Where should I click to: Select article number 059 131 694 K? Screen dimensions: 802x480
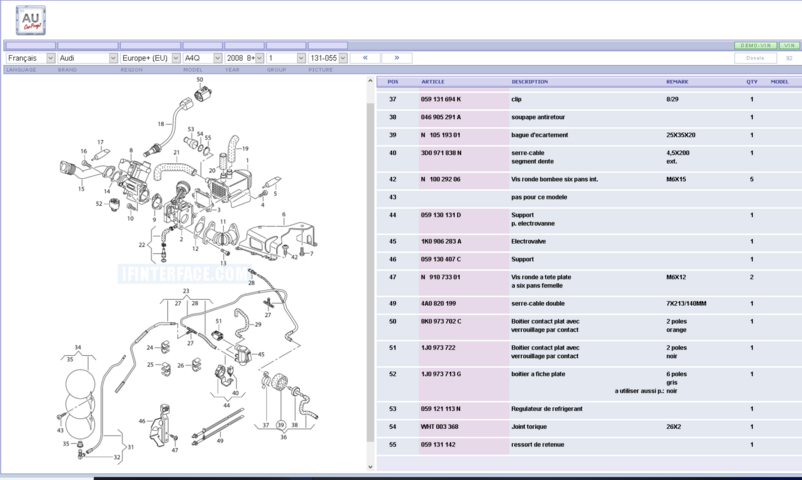click(441, 99)
